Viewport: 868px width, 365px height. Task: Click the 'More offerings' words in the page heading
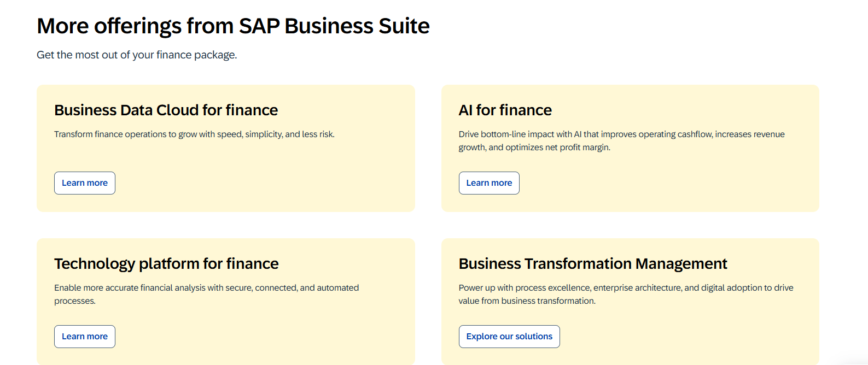pos(109,26)
